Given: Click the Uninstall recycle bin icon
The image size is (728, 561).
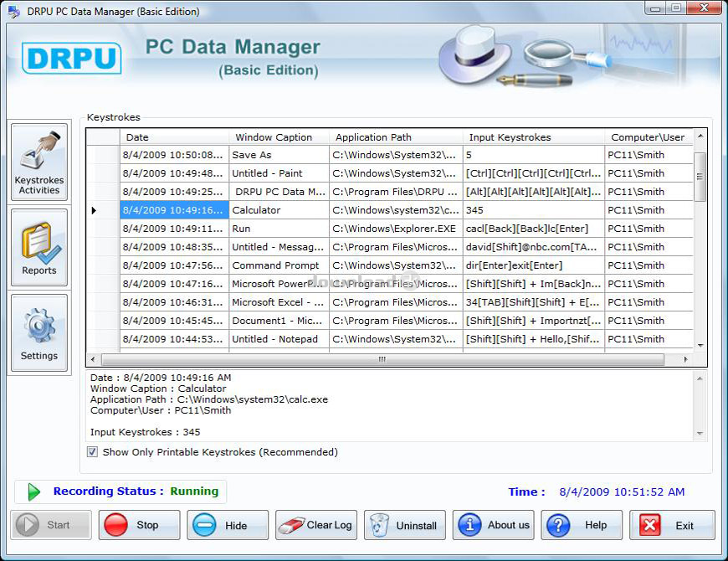Looking at the screenshot, I should tap(379, 525).
